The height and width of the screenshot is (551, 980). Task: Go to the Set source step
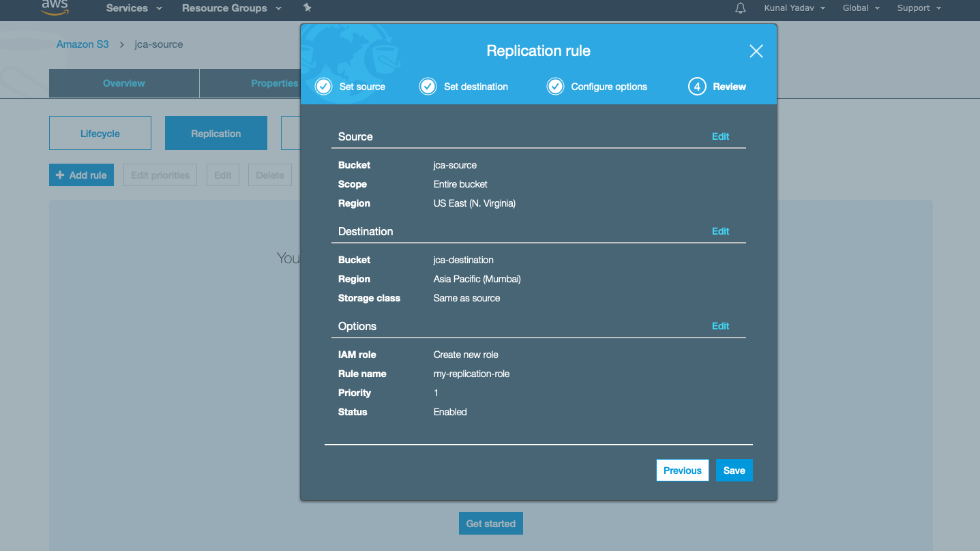coord(362,87)
